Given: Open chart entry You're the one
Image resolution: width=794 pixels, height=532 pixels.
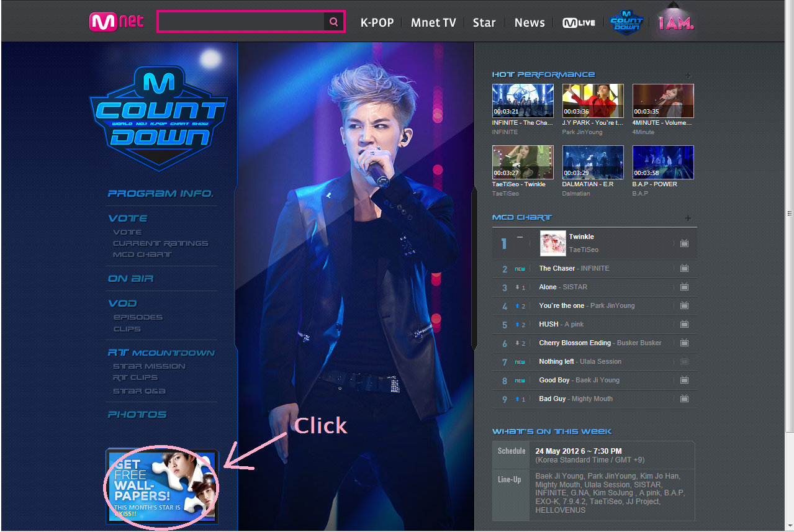Looking at the screenshot, I should tap(587, 305).
